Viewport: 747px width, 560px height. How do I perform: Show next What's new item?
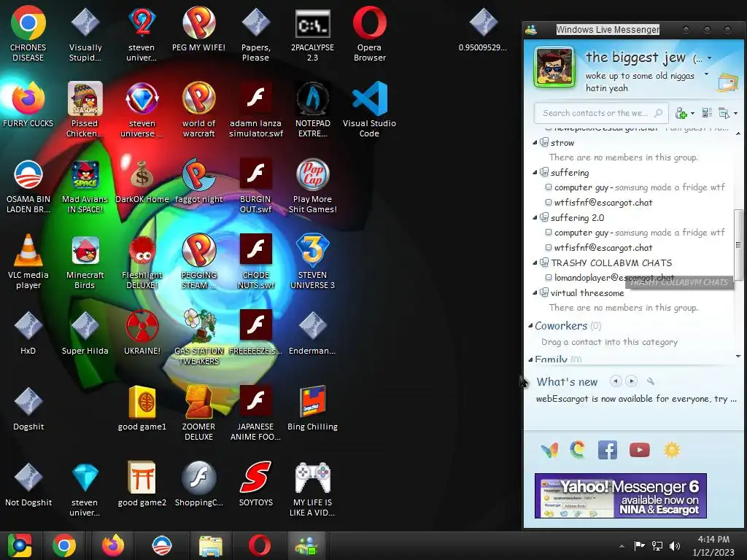631,381
